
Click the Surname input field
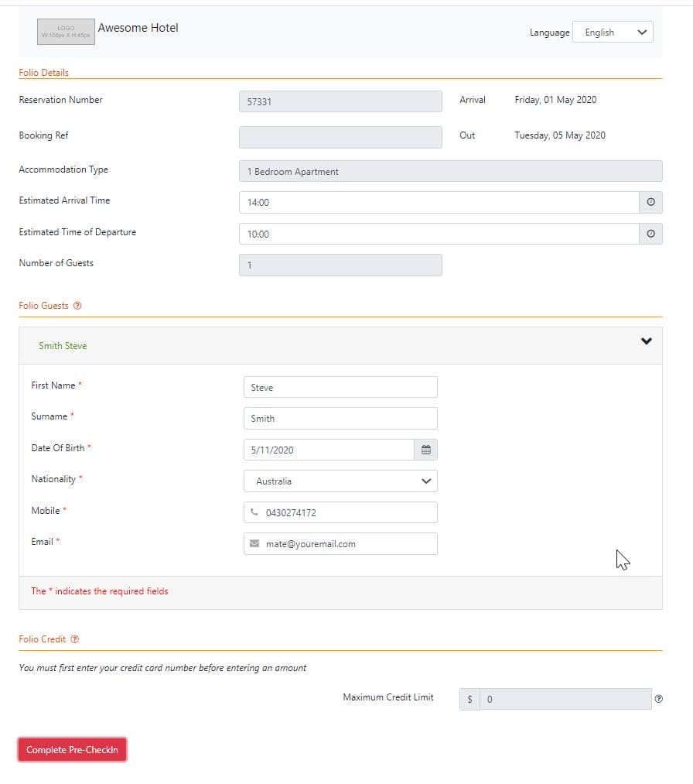pos(340,418)
